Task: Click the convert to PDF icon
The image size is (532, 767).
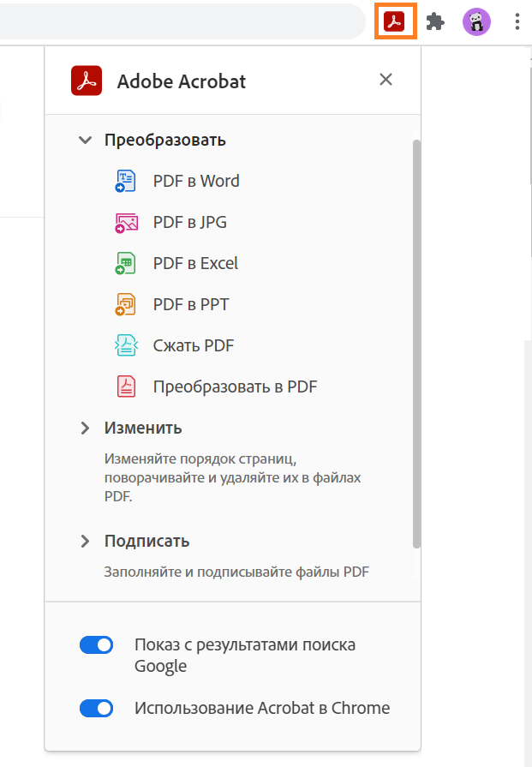Action: click(126, 386)
